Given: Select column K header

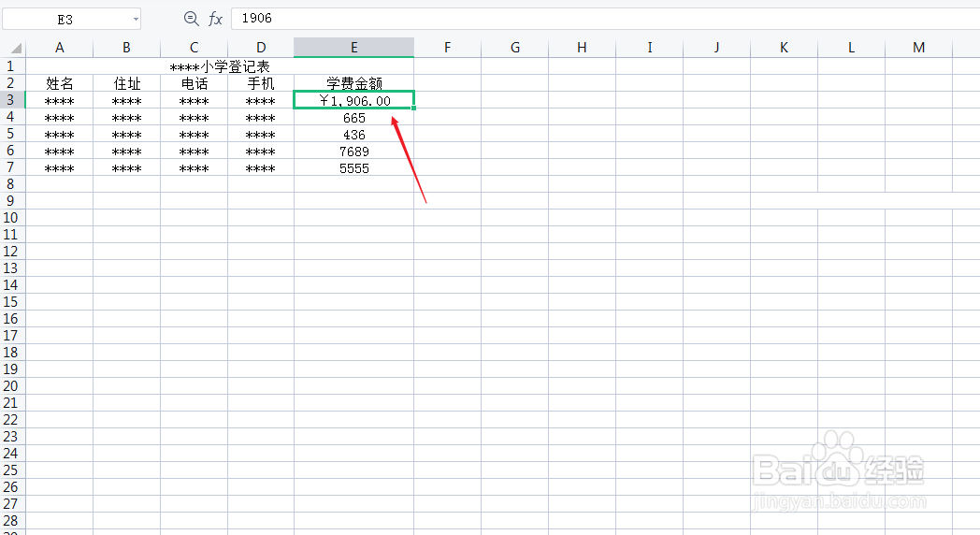Looking at the screenshot, I should [x=784, y=48].
